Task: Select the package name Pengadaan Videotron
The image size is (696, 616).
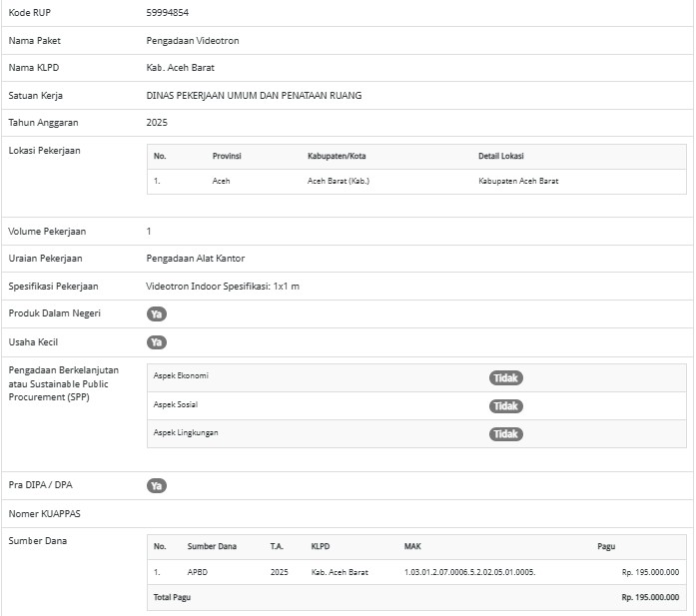Action: 193,41
